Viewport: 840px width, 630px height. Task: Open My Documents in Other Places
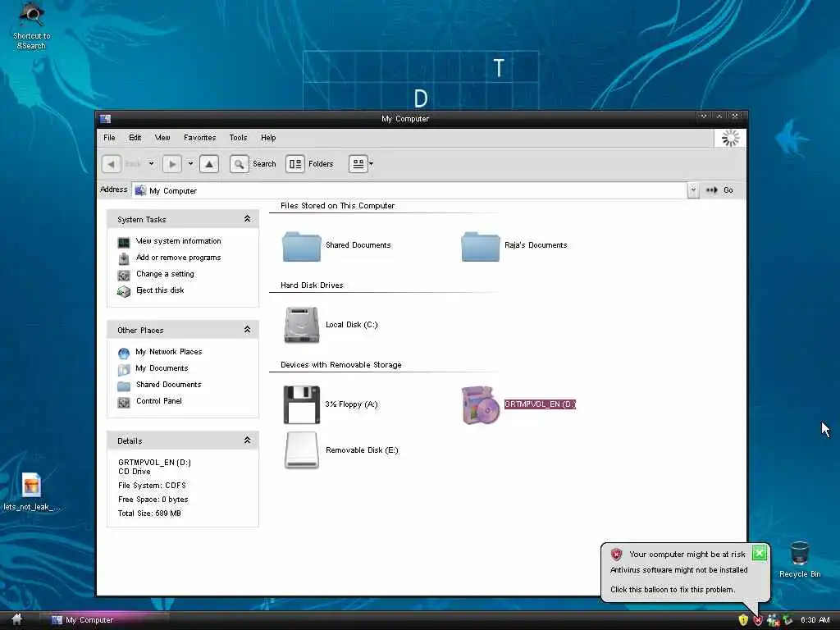click(x=162, y=368)
